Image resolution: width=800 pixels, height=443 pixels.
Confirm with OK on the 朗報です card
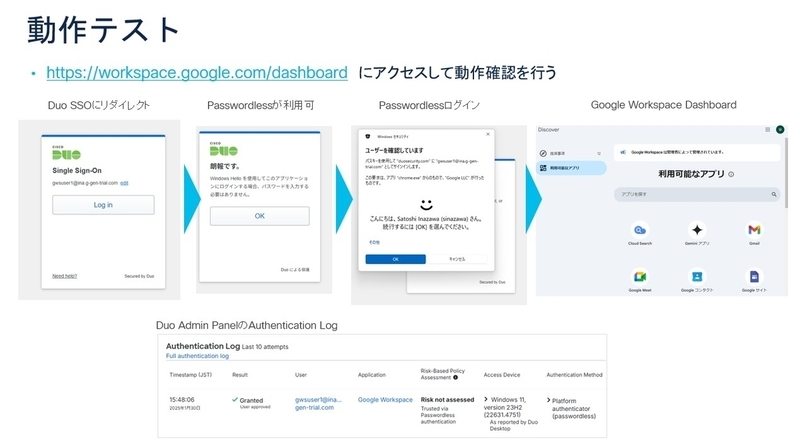click(x=259, y=216)
